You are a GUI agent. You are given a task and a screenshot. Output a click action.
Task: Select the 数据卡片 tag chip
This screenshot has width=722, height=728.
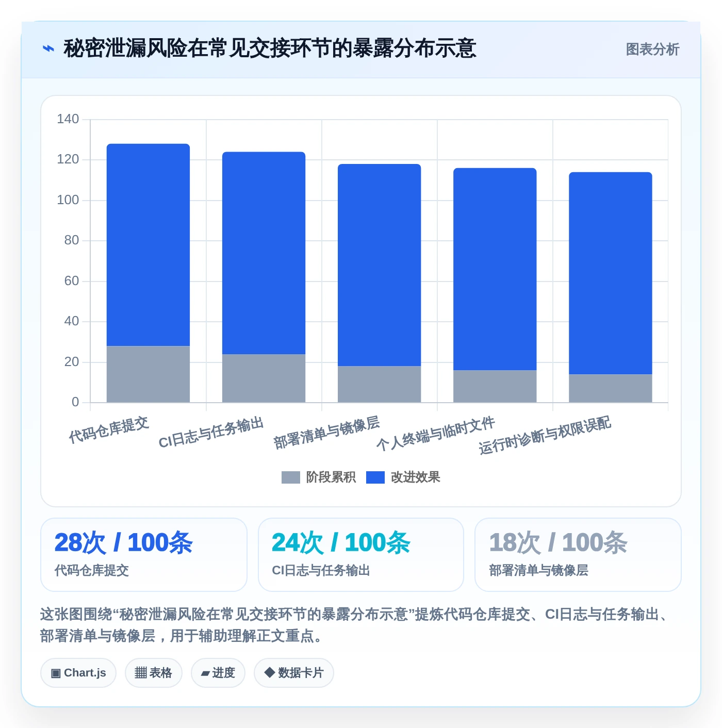point(294,673)
